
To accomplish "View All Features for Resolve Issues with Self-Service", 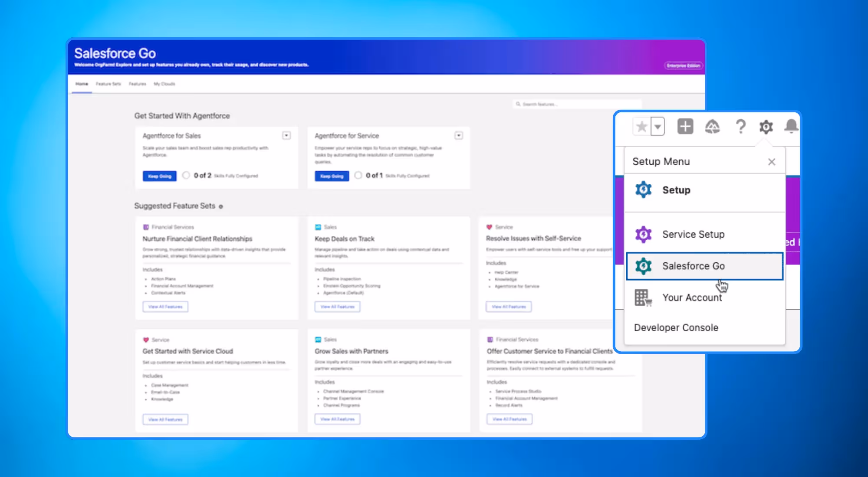I will coord(509,307).
